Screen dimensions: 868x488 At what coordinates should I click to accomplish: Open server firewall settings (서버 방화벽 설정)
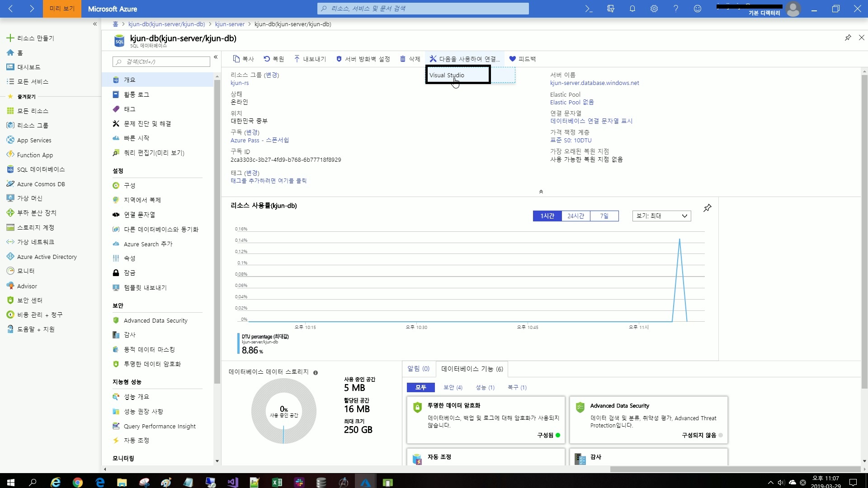tap(363, 59)
